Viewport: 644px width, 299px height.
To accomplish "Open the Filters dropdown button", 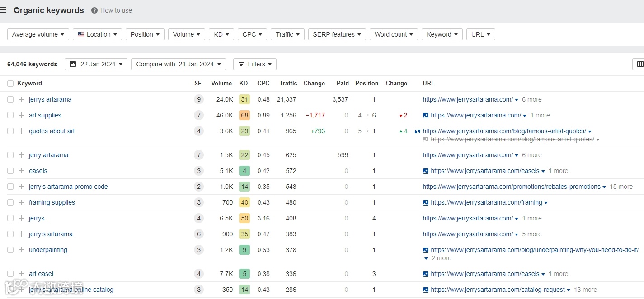I will coord(255,64).
